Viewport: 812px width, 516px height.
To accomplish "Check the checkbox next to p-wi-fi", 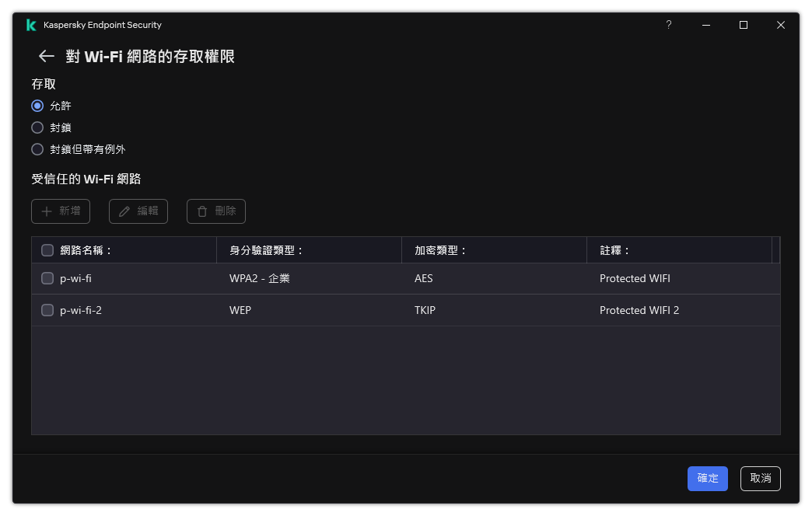I will pos(47,278).
